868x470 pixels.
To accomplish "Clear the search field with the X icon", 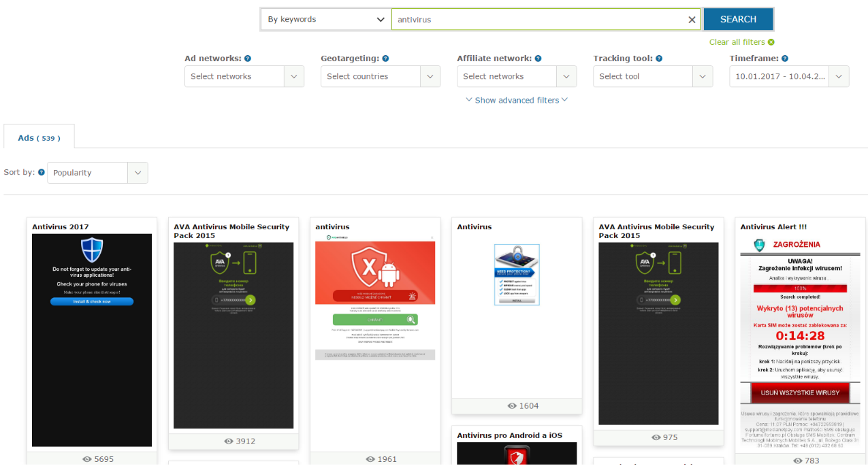I will 692,20.
